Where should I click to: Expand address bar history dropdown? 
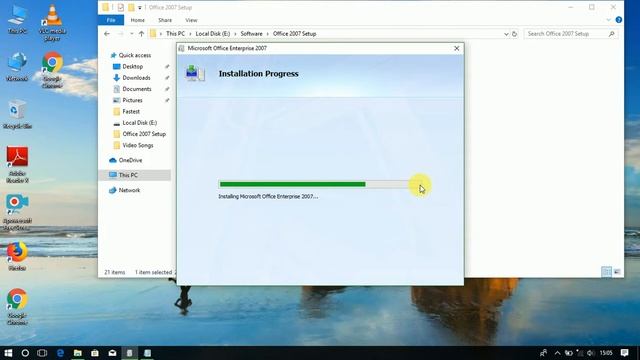pyautogui.click(x=506, y=34)
